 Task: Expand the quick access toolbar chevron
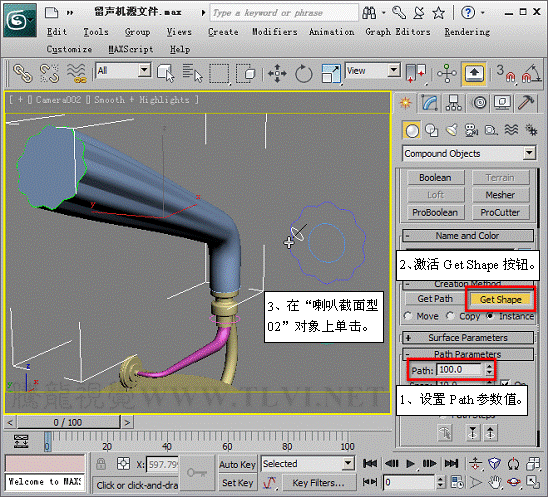(x=70, y=13)
